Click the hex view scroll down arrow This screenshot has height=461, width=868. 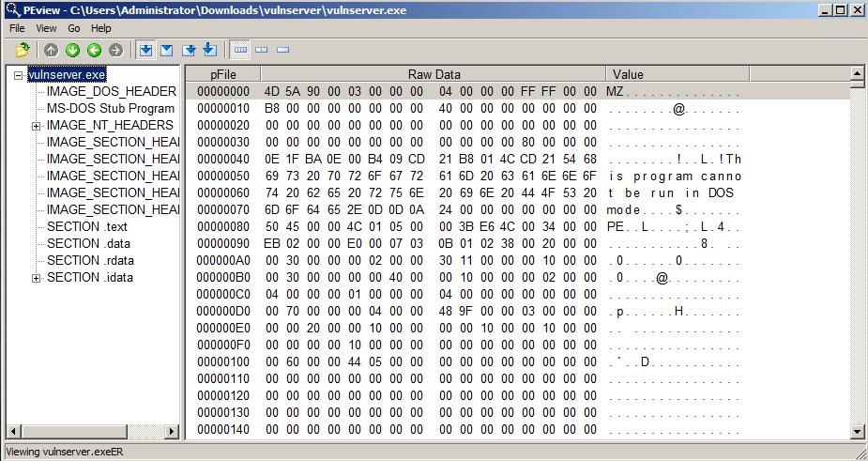click(857, 431)
